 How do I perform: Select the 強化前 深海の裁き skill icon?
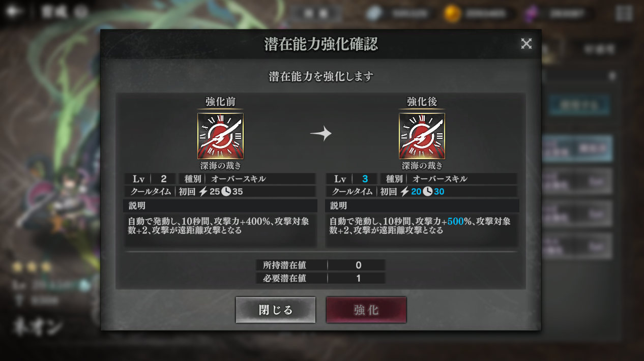220,136
